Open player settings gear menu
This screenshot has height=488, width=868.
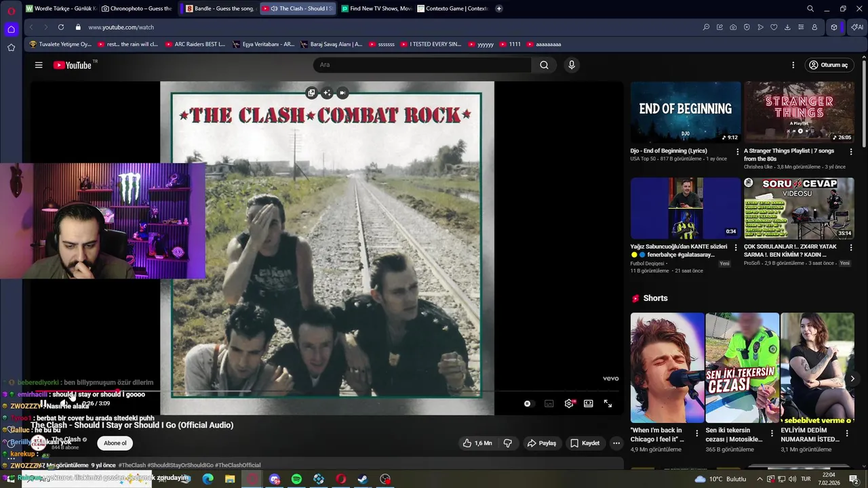pyautogui.click(x=569, y=403)
